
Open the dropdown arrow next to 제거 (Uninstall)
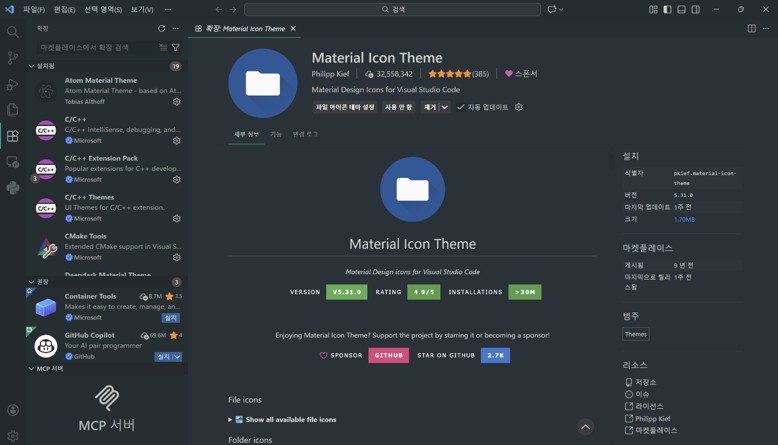pyautogui.click(x=445, y=107)
